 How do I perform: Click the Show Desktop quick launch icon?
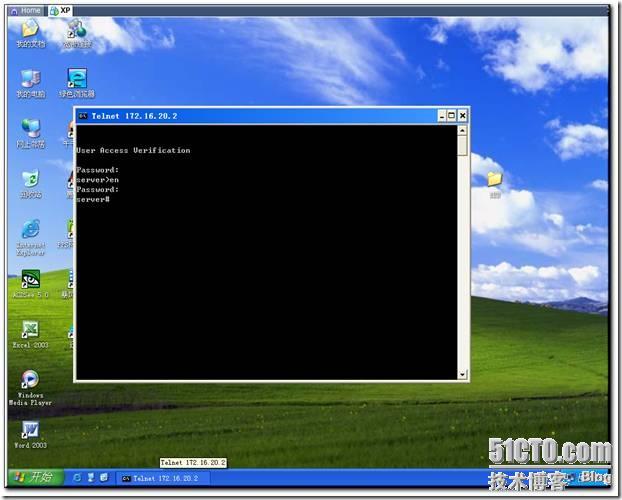click(x=91, y=477)
